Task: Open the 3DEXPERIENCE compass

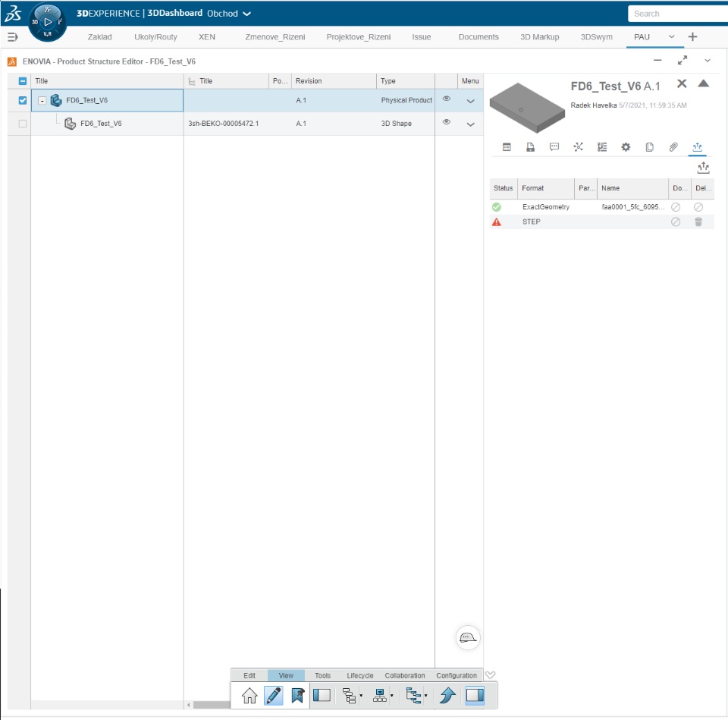Action: click(47, 22)
